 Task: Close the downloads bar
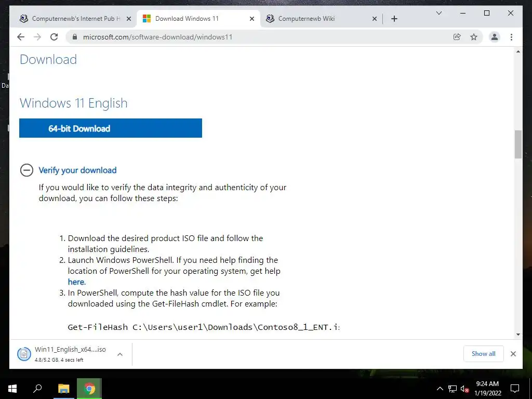(513, 354)
